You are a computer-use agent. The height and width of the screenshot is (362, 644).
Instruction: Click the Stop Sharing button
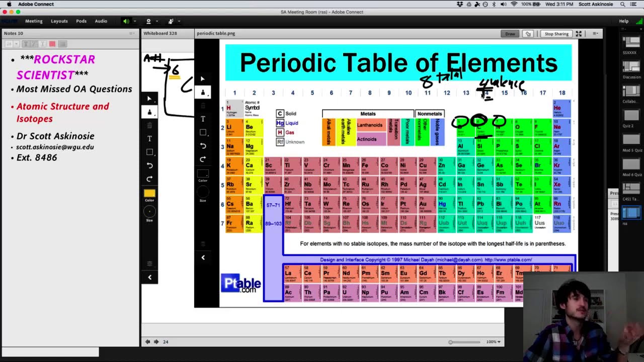tap(556, 34)
